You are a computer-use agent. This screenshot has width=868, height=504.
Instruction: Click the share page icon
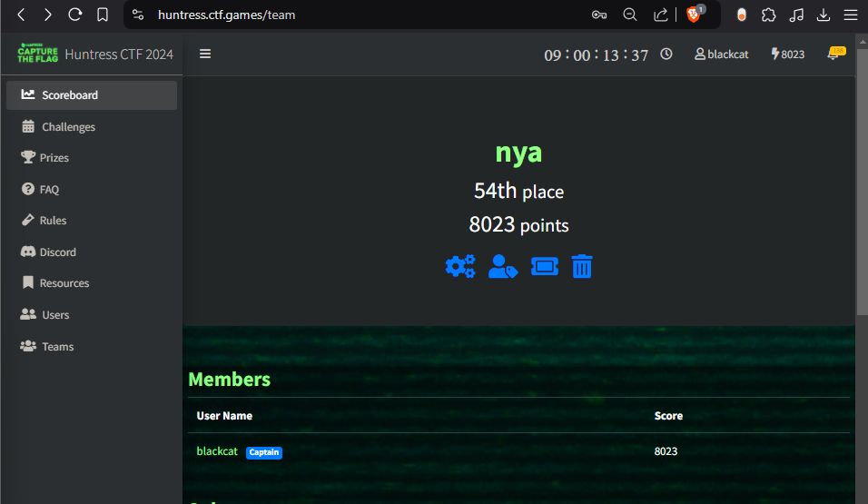(660, 15)
